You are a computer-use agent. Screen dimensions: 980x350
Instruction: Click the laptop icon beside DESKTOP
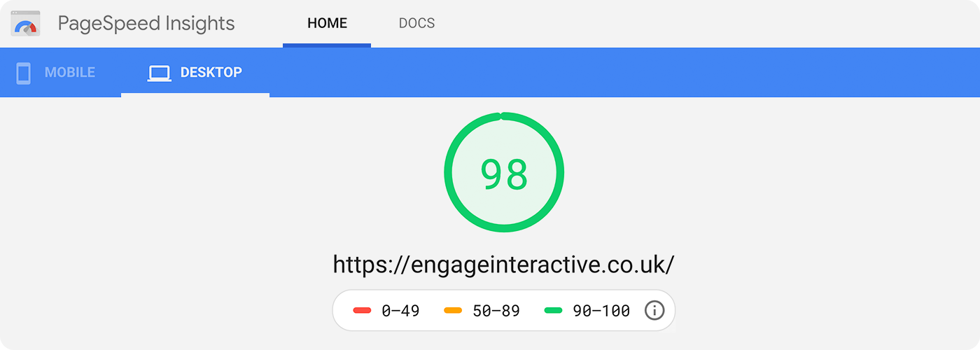(160, 73)
